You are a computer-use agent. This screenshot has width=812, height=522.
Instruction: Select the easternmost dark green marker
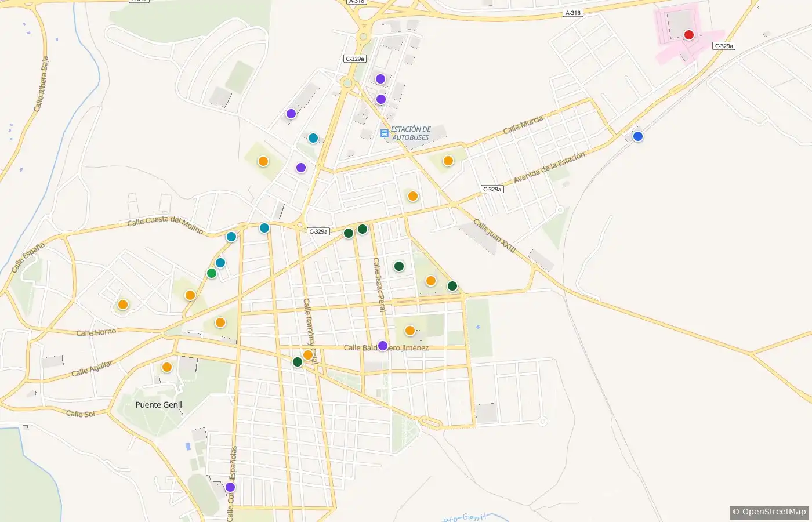click(x=452, y=286)
